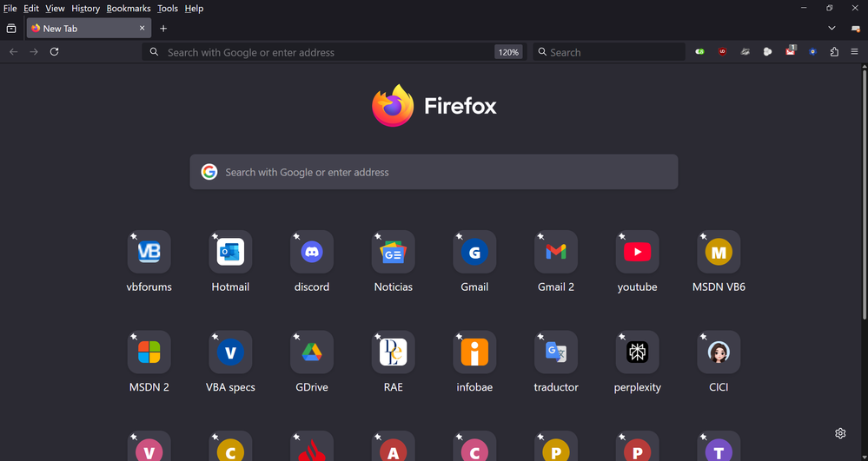This screenshot has width=868, height=461.
Task: Open the Tools menu
Action: click(x=167, y=9)
